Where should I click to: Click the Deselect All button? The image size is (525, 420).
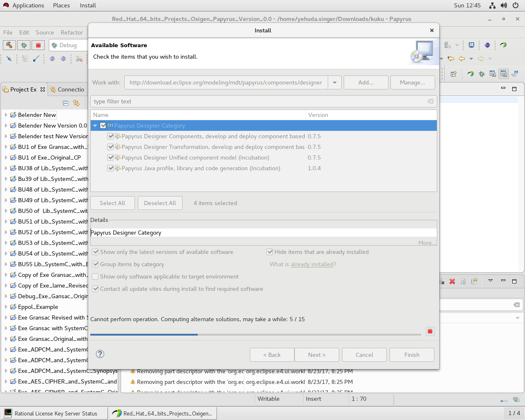[160, 203]
